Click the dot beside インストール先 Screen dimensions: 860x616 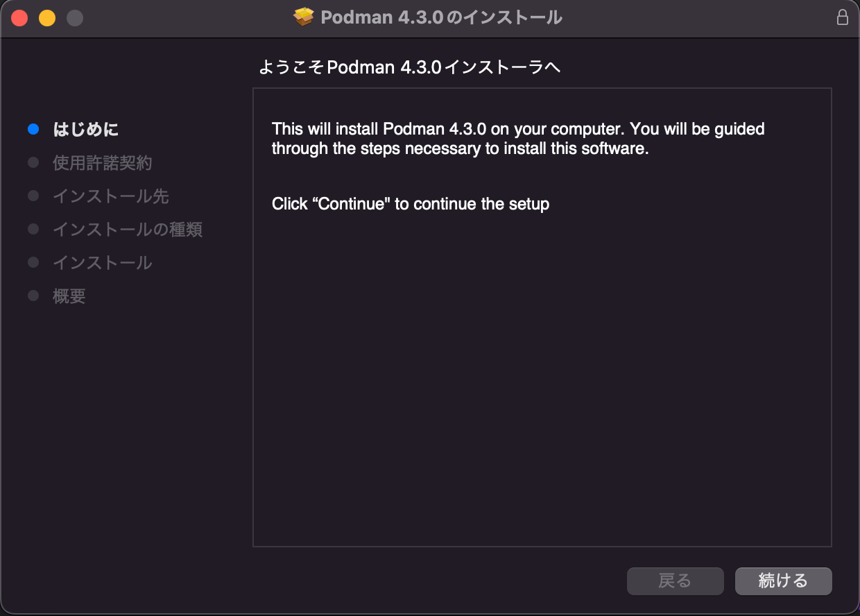click(x=33, y=196)
